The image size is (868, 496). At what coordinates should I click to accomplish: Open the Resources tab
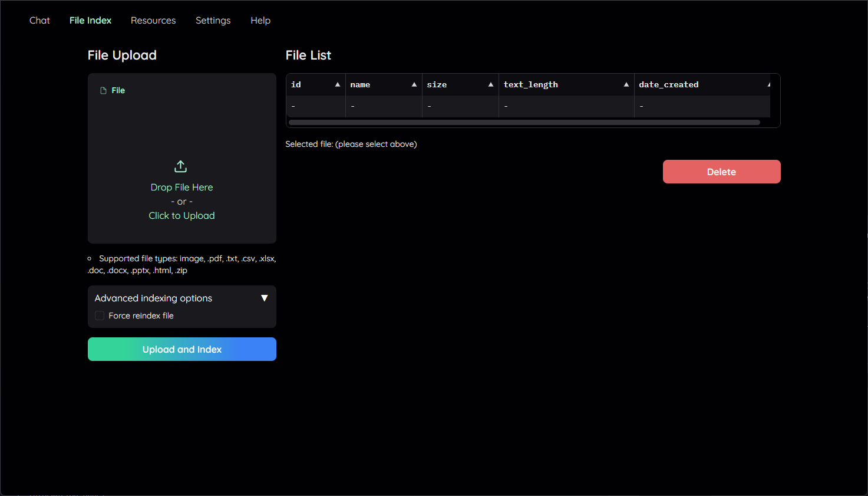coord(153,21)
